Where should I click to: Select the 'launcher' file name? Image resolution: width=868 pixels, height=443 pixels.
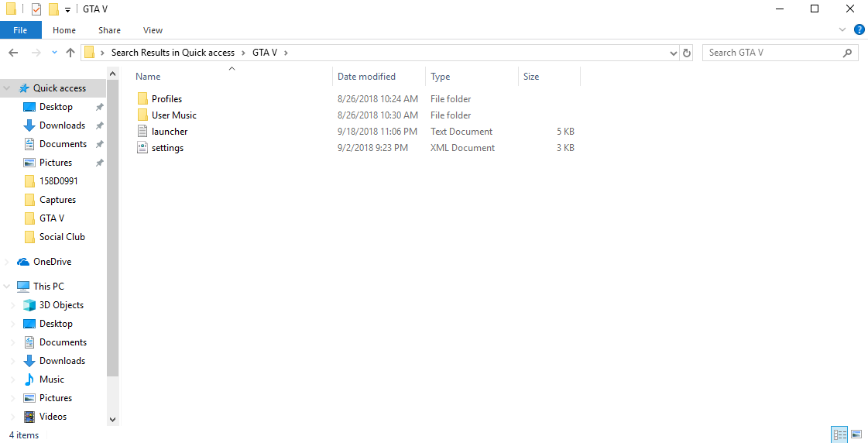[x=170, y=131]
